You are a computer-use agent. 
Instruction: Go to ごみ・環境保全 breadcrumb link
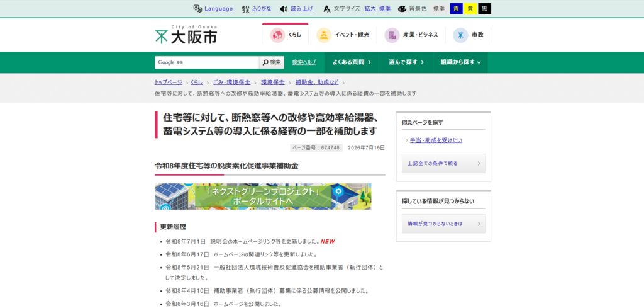(231, 83)
